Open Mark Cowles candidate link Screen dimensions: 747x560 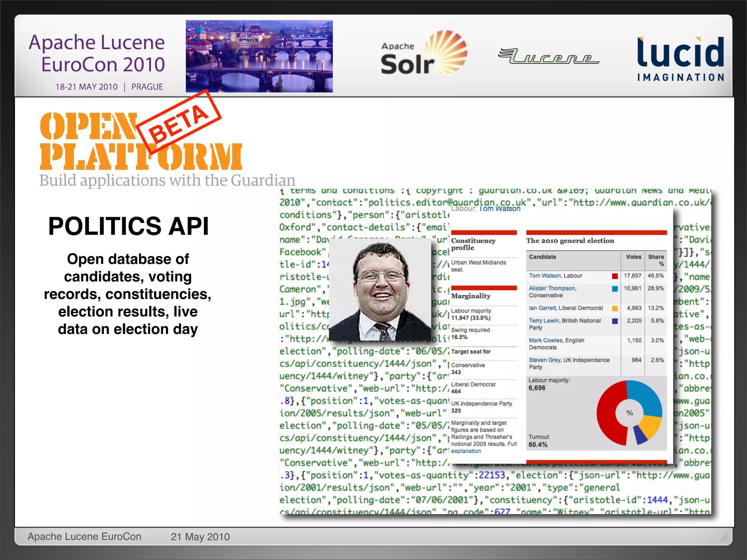click(546, 341)
